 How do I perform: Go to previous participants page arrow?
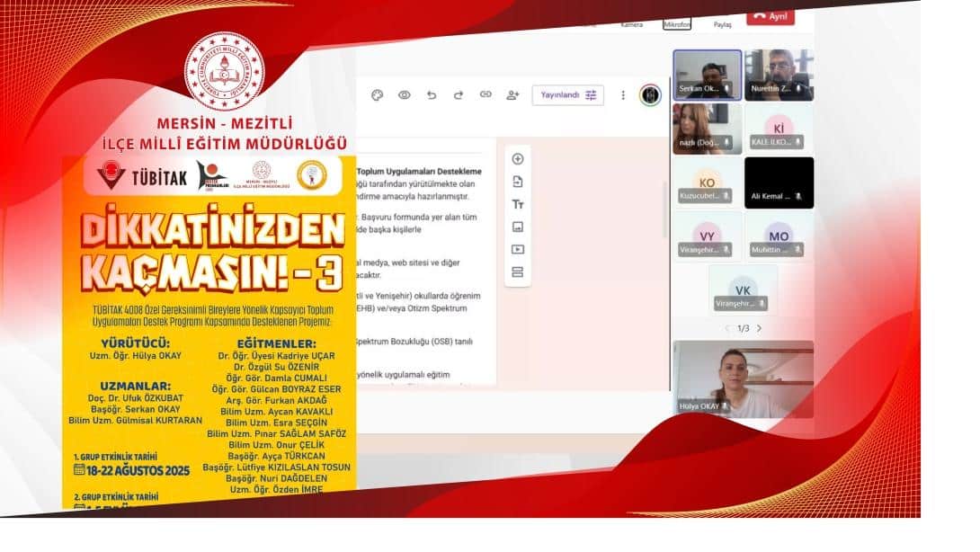tap(726, 328)
